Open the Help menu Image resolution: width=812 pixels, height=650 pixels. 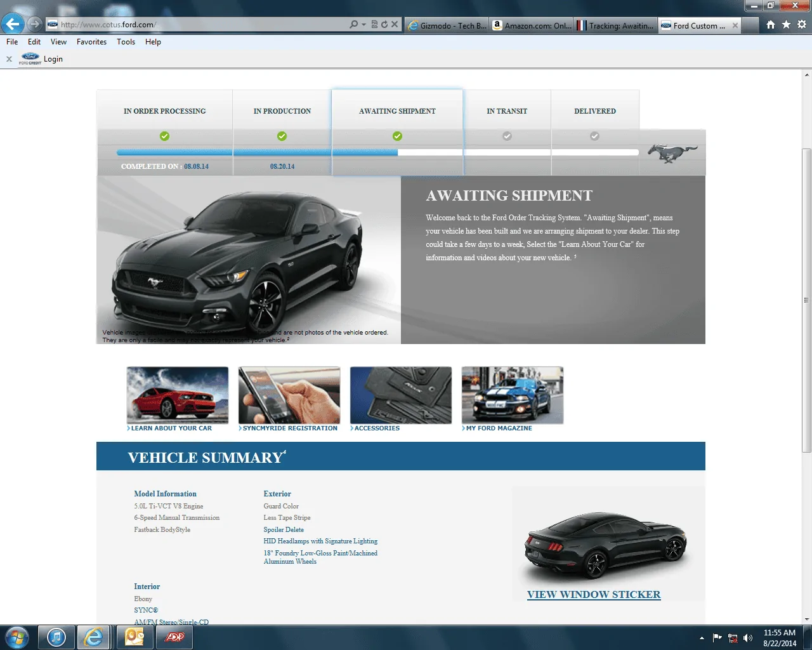[153, 42]
